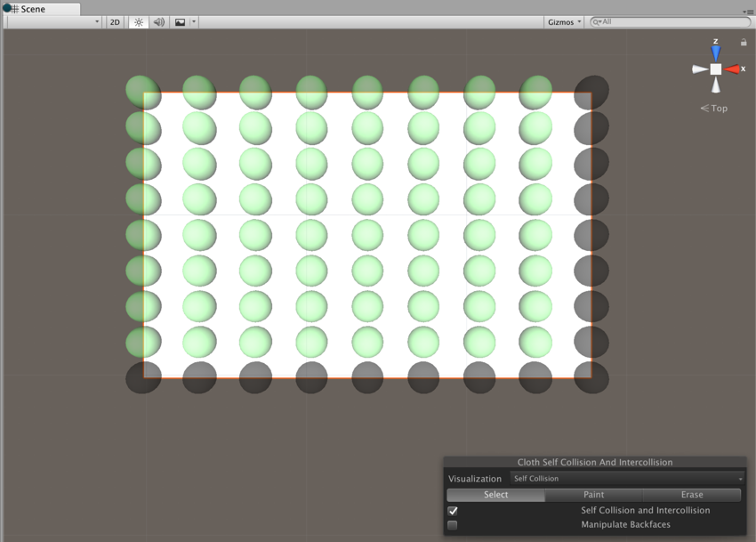Viewport: 756px width, 542px height.
Task: Click the blue Z axis cone
Action: (716, 53)
